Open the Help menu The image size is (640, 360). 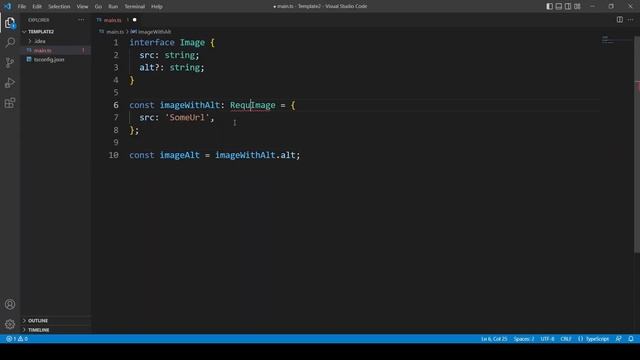coord(157,7)
